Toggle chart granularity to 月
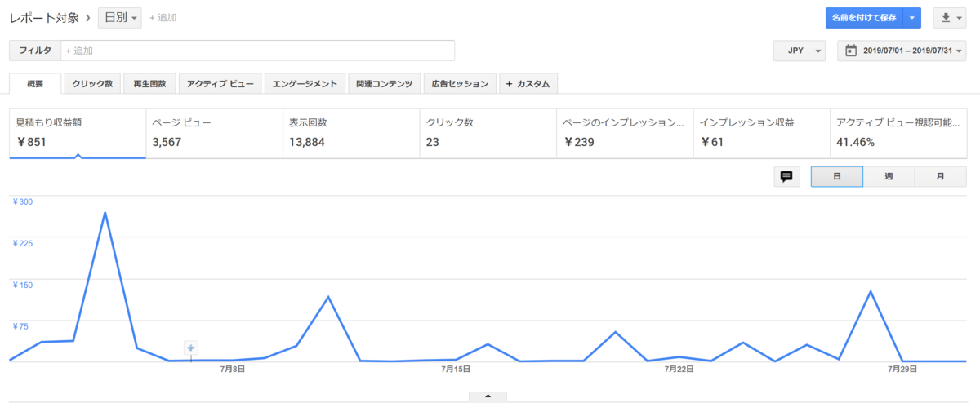 [941, 176]
